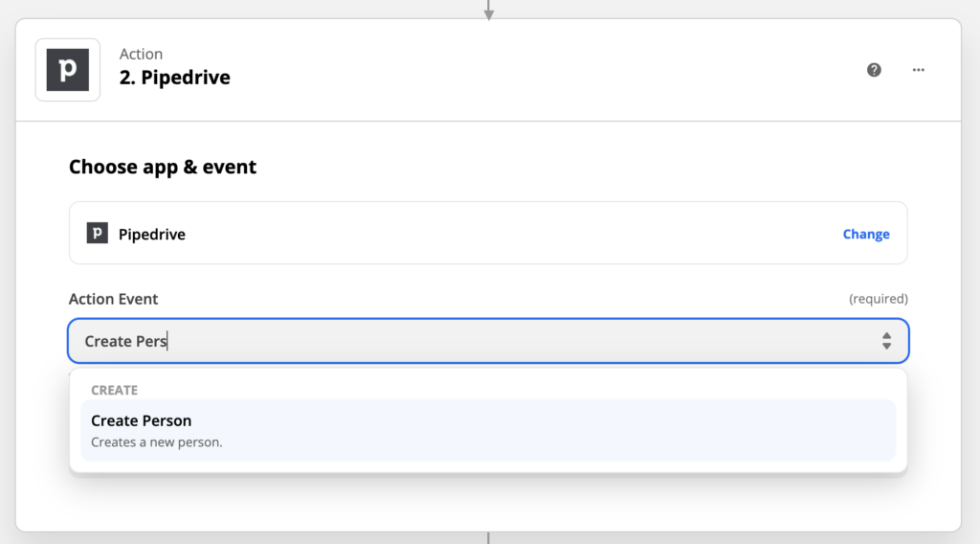Click the Action label above step title
This screenshot has width=980, height=544.
tap(141, 54)
